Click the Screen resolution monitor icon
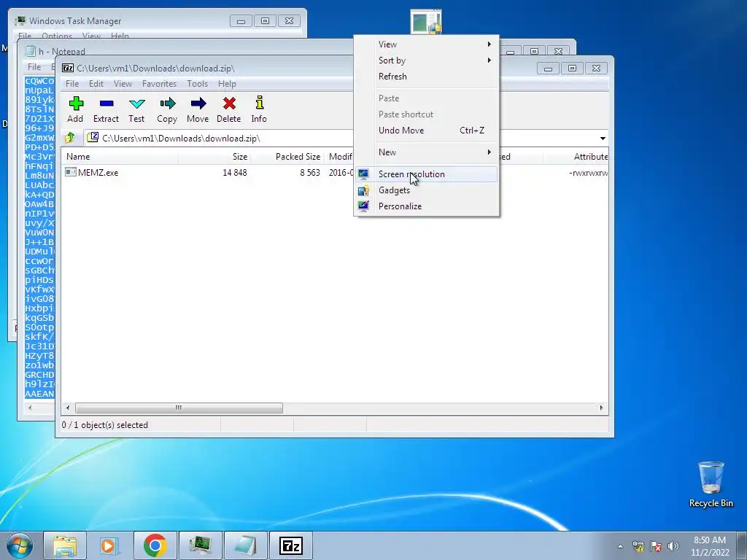This screenshot has width=747, height=560. pos(363,174)
